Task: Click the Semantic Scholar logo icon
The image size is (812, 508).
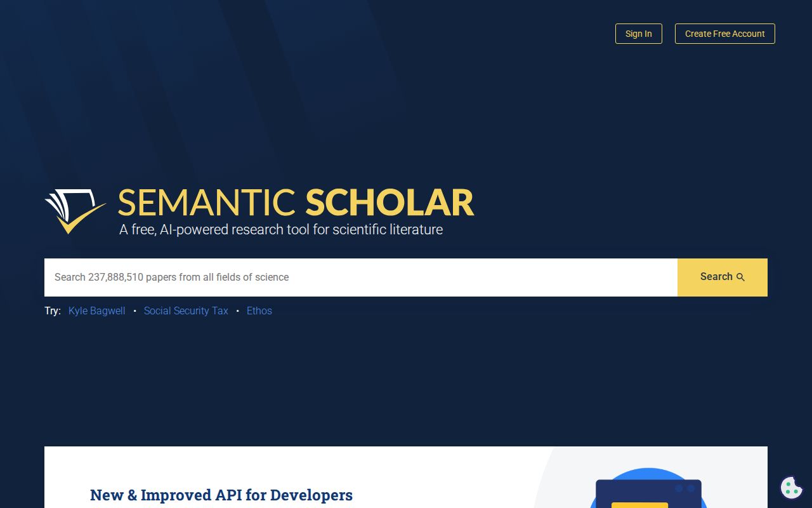Action: point(75,211)
